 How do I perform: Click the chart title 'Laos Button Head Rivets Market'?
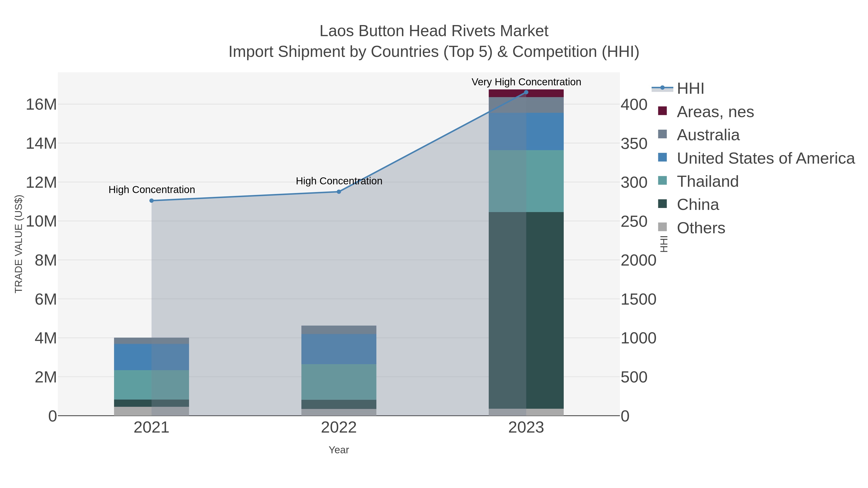(x=434, y=31)
